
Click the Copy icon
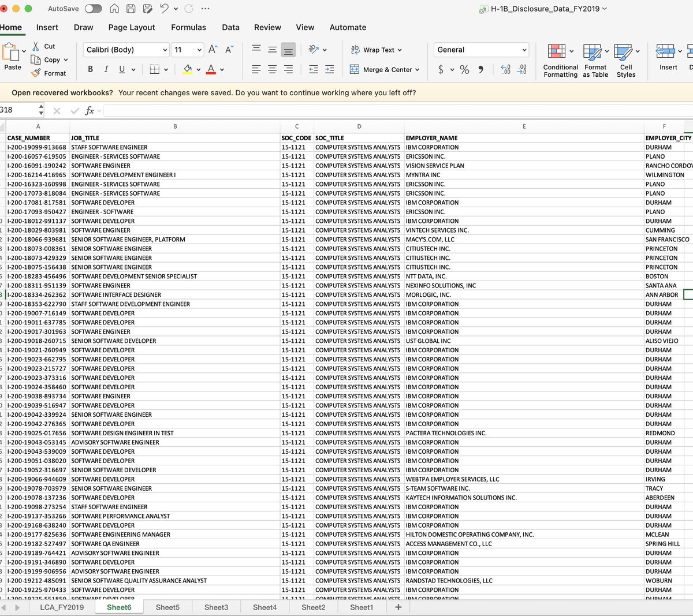click(36, 59)
